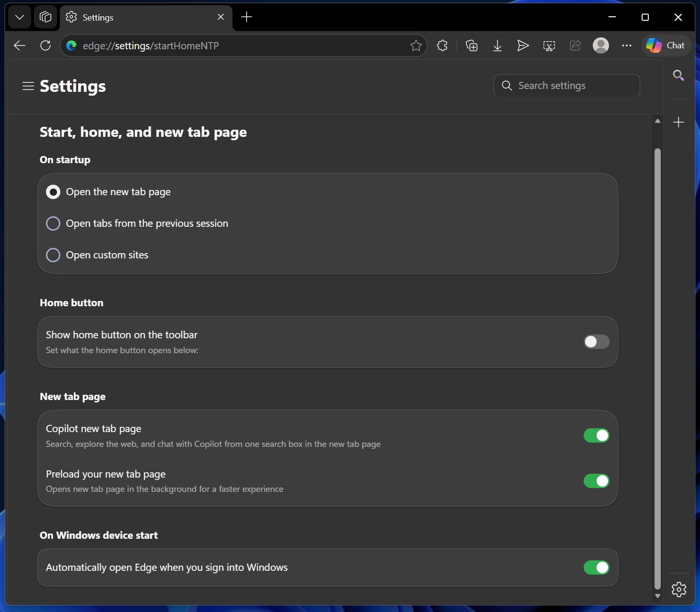This screenshot has height=612, width=700.
Task: Add this page to favorites
Action: pos(416,45)
